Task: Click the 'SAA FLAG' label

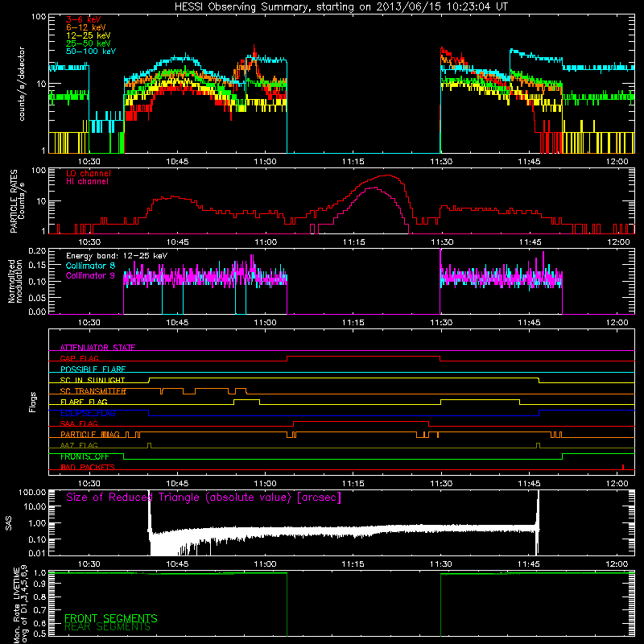Action: (x=79, y=423)
